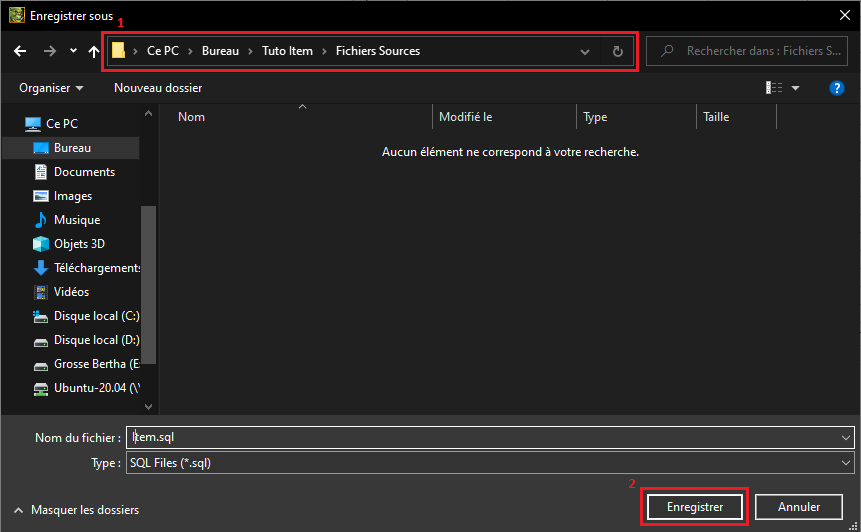Open the Ubuntu-20.04 network location

tap(97, 388)
